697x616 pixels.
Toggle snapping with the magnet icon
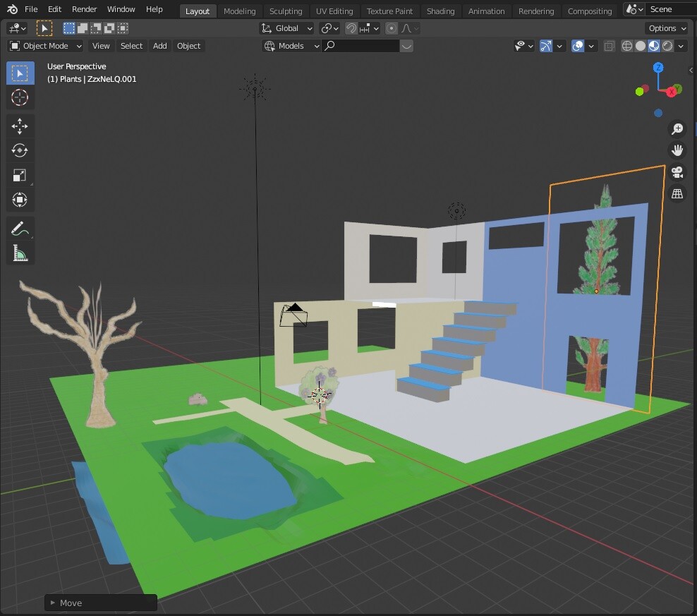[351, 28]
